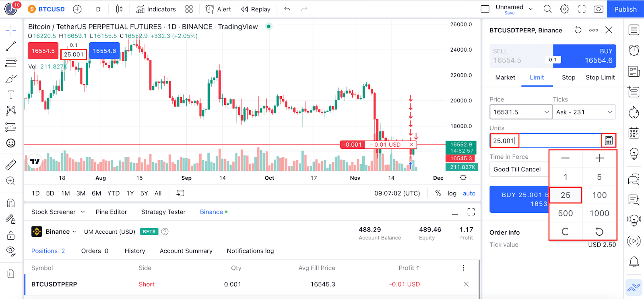Open the watchlist panel icon
Image resolution: width=644 pixels, height=299 pixels.
pos(634,30)
